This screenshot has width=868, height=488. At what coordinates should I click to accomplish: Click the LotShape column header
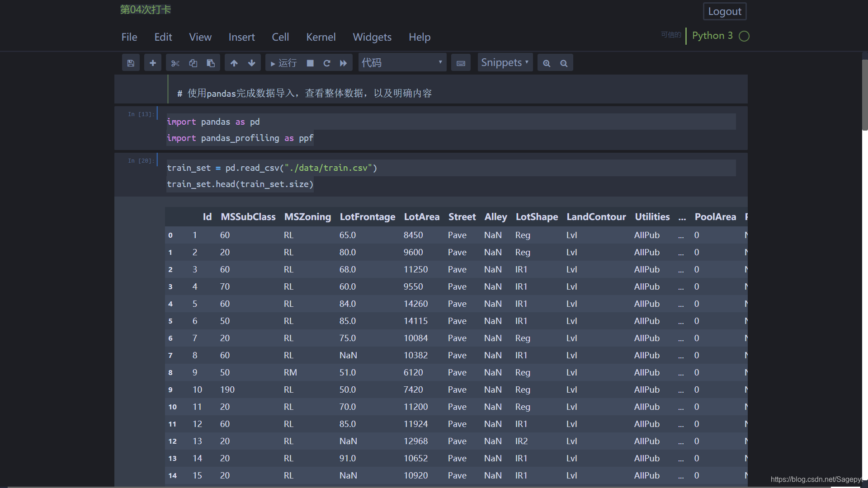537,217
